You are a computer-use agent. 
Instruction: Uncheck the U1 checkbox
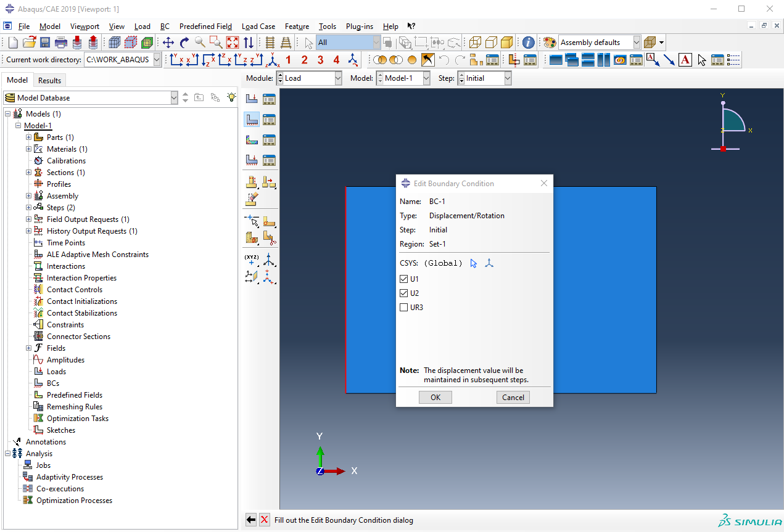point(404,279)
